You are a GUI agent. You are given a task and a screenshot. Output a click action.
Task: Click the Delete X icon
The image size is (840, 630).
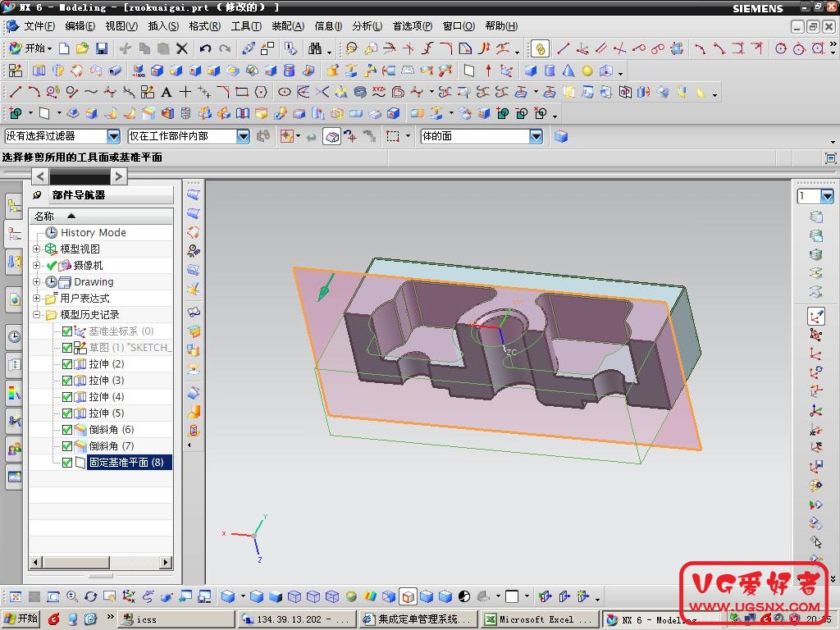[182, 48]
